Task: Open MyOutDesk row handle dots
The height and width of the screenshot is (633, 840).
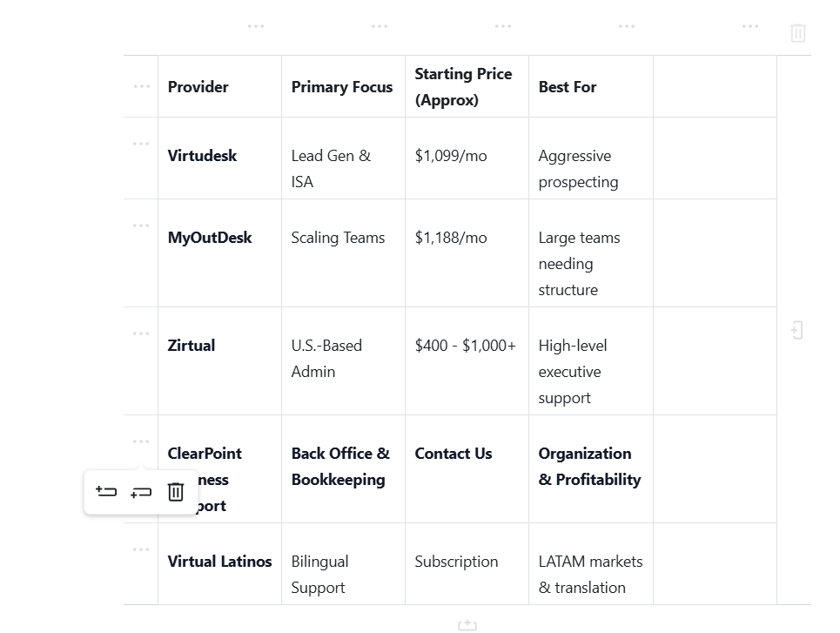Action: (x=141, y=226)
